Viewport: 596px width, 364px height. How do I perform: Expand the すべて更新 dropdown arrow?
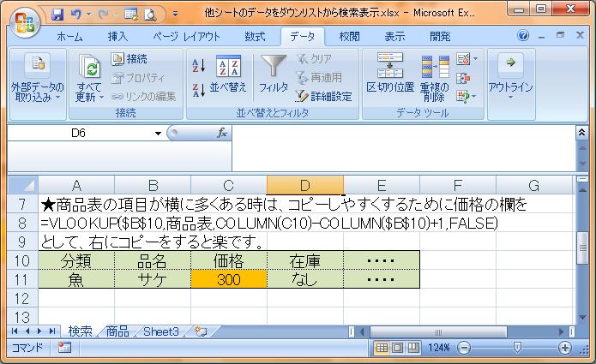[102, 98]
